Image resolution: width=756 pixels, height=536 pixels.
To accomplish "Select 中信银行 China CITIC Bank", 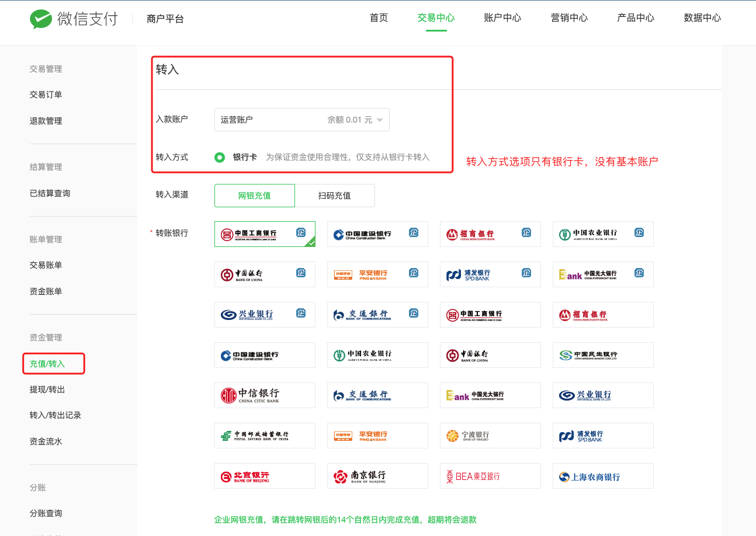I will [265, 395].
